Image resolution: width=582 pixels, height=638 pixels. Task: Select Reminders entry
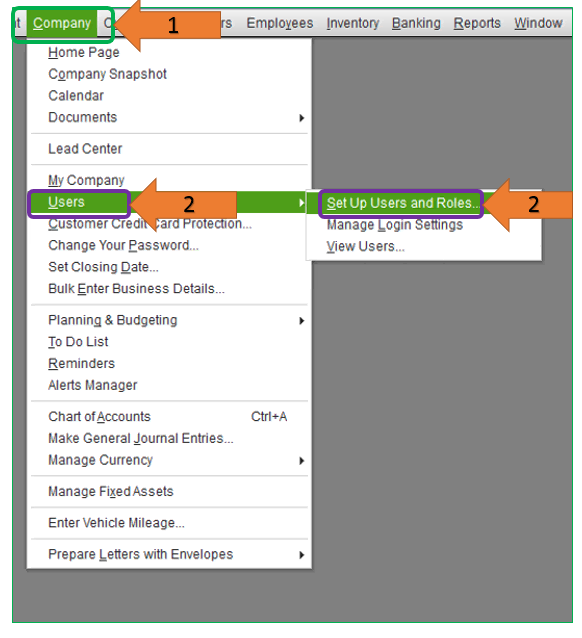[81, 363]
